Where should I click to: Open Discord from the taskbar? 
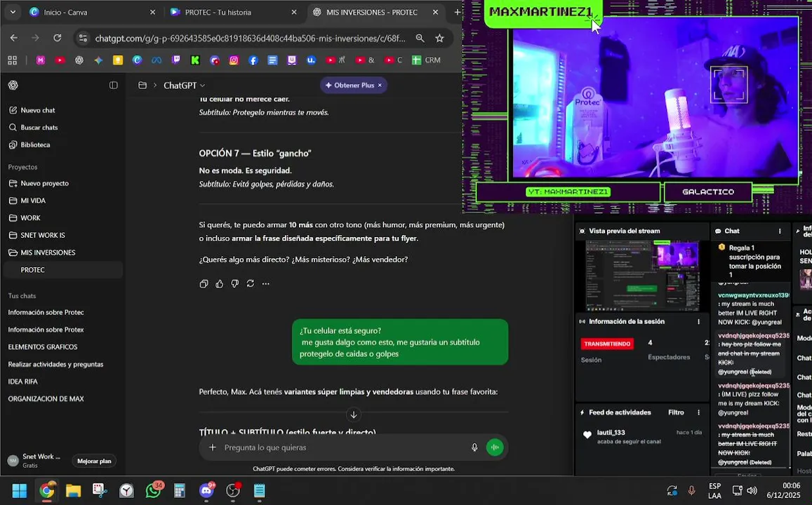[x=207, y=490]
